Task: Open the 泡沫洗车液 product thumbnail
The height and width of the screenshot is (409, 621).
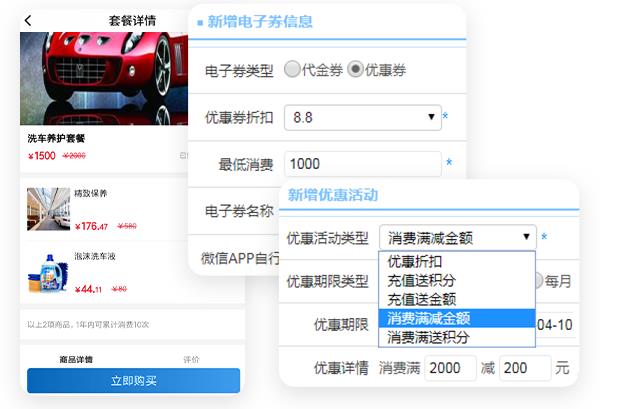Action: (x=48, y=273)
